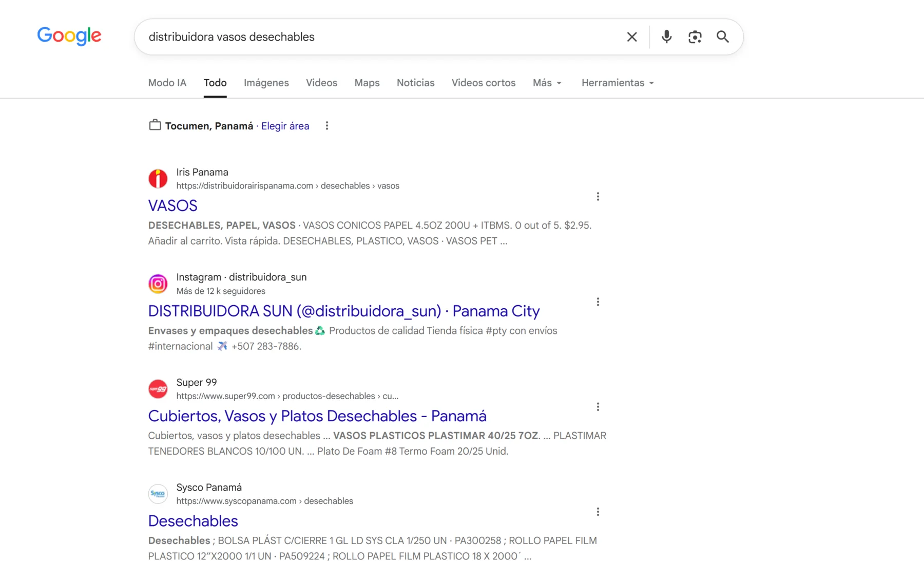
Task: Click the Sysco Panamá site name
Action: (209, 487)
